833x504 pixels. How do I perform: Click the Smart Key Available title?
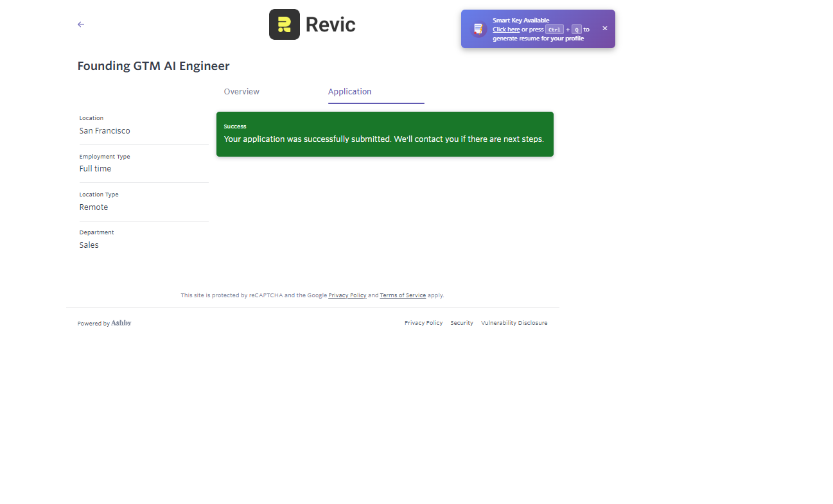coord(521,21)
